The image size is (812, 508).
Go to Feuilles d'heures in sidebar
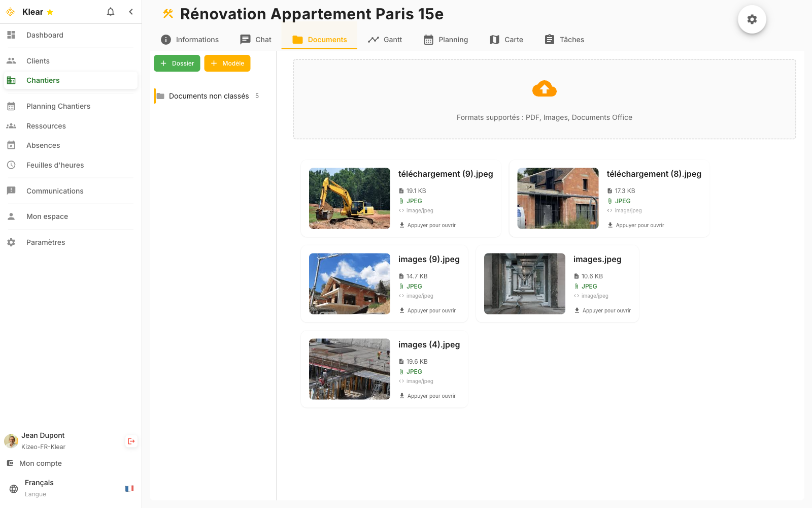(55, 165)
